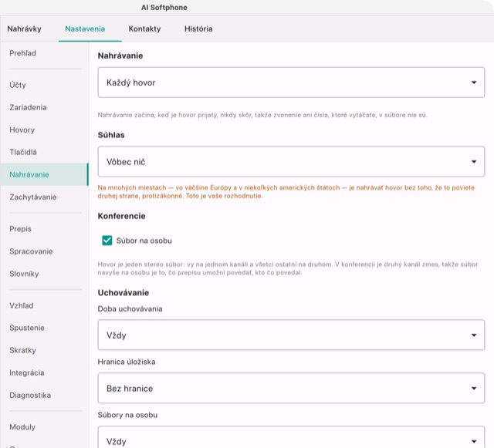
Task: Click the orange consent warning text
Action: [x=286, y=192]
